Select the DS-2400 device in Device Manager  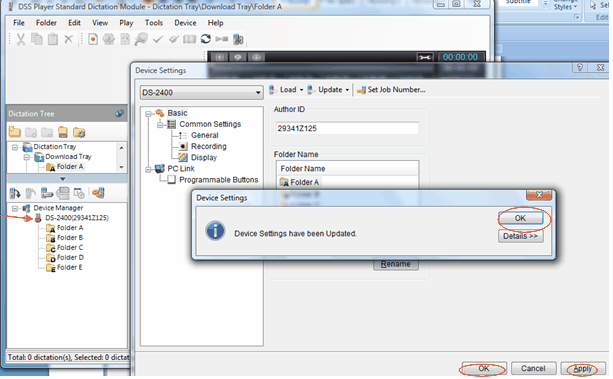coord(77,218)
